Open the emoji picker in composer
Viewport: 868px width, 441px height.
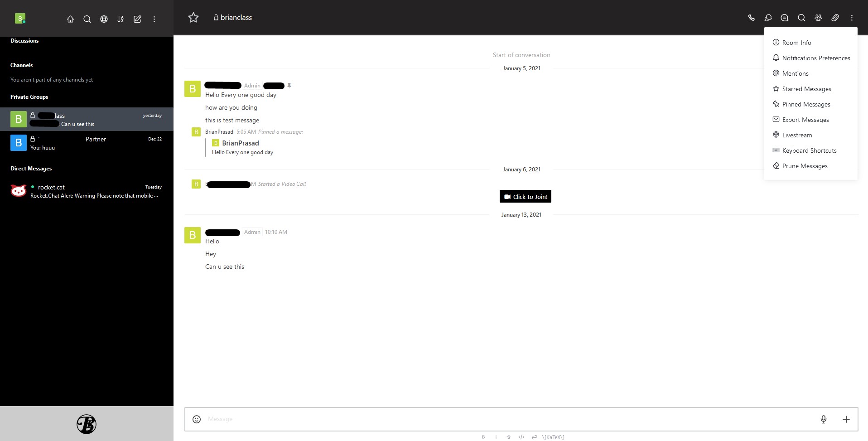pos(197,419)
